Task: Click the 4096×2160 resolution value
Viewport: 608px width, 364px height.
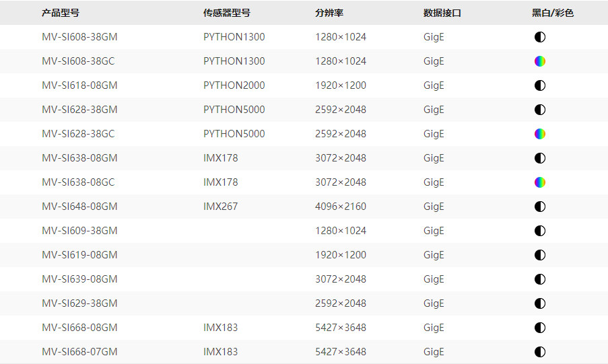Action: coord(341,207)
